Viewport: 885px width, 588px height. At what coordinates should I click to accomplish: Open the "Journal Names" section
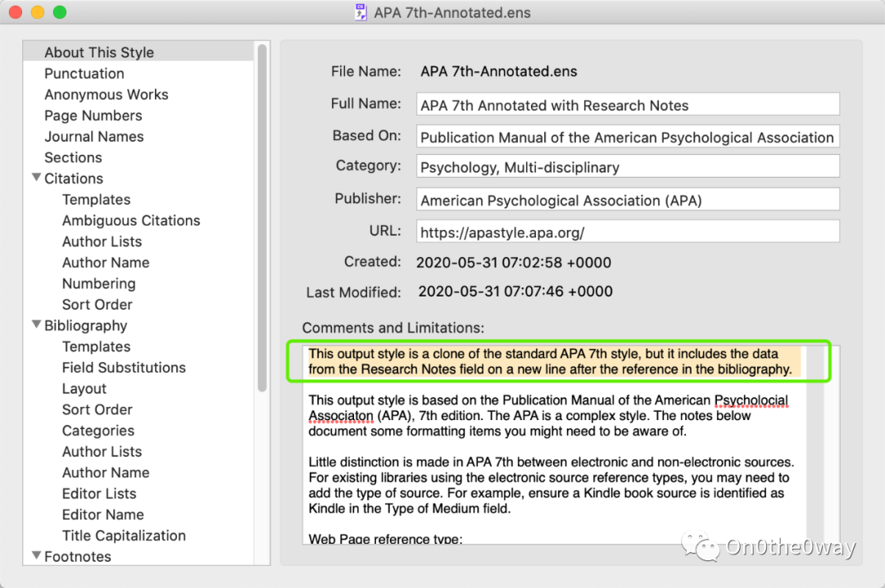[93, 136]
